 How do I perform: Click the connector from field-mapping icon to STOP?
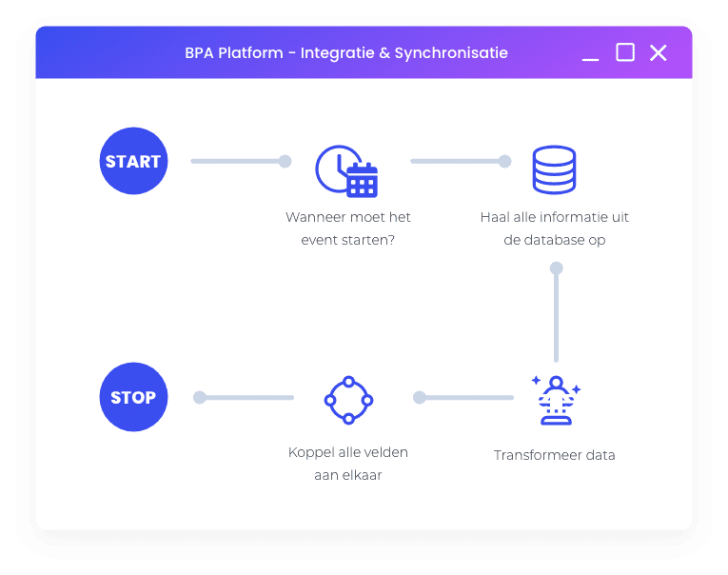click(244, 398)
